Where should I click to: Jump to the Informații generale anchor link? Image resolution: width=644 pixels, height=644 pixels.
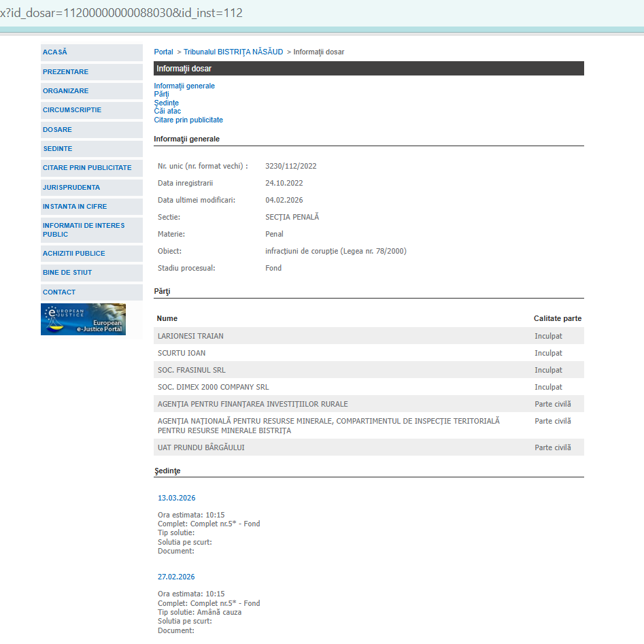pos(184,86)
